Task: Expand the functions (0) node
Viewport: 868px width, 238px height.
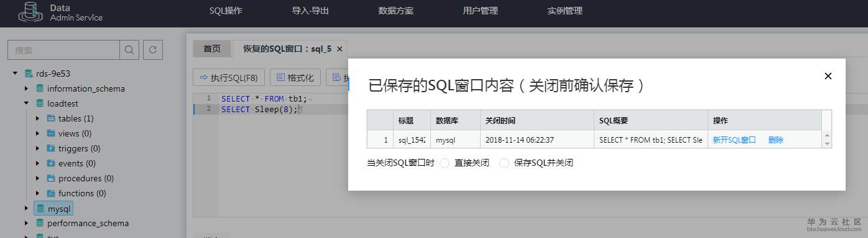Action: [x=38, y=193]
